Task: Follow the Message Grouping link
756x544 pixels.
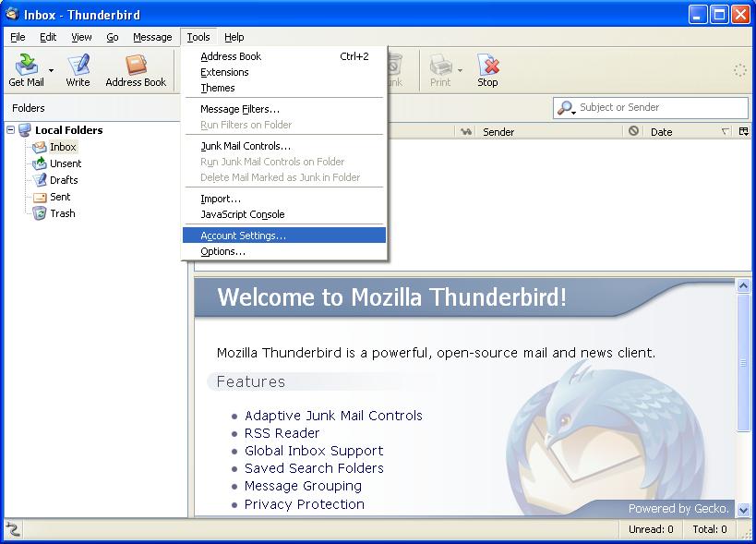Action: click(303, 486)
